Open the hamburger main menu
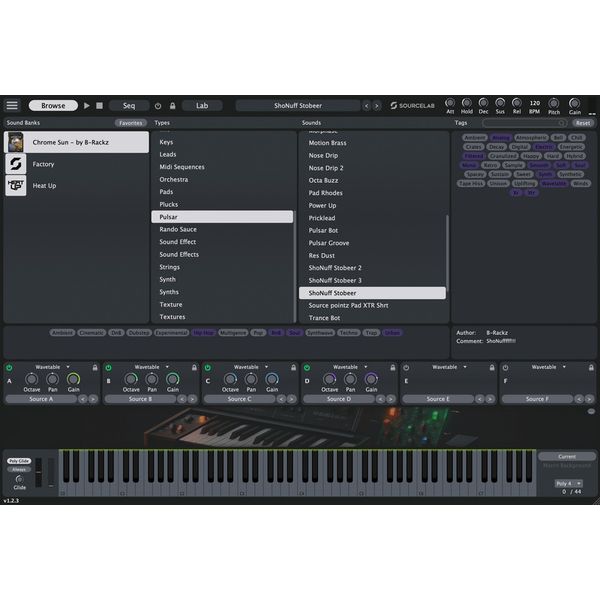The image size is (600, 600). (x=12, y=105)
